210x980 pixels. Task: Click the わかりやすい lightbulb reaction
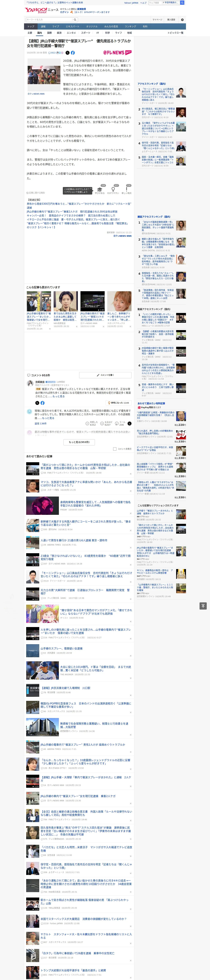[113, 190]
